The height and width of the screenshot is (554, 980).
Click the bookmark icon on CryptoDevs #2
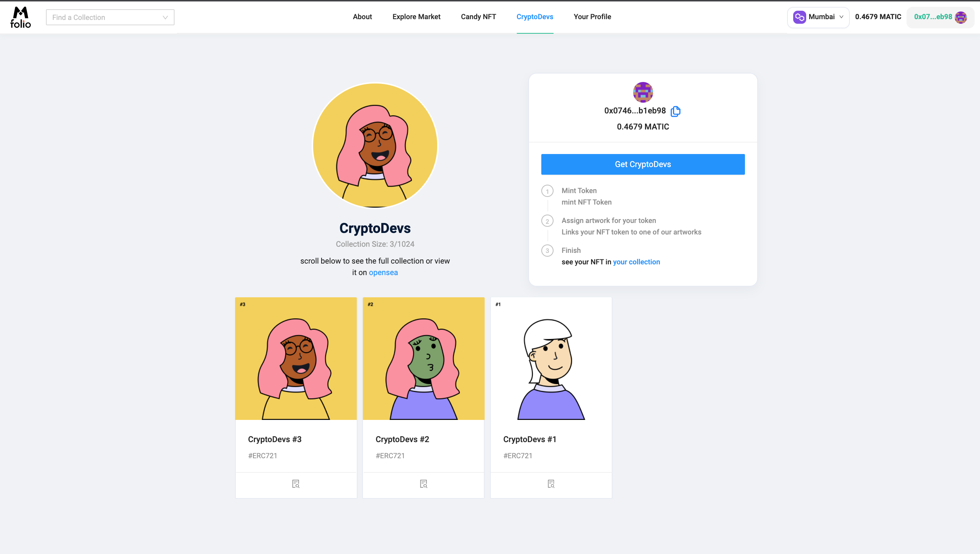click(423, 483)
